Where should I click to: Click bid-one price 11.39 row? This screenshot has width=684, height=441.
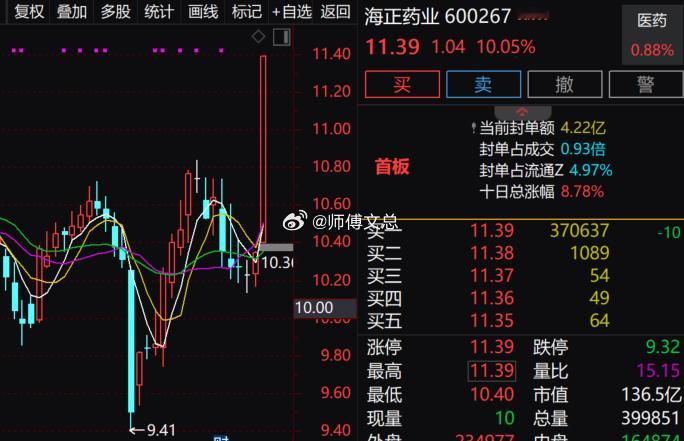click(492, 231)
